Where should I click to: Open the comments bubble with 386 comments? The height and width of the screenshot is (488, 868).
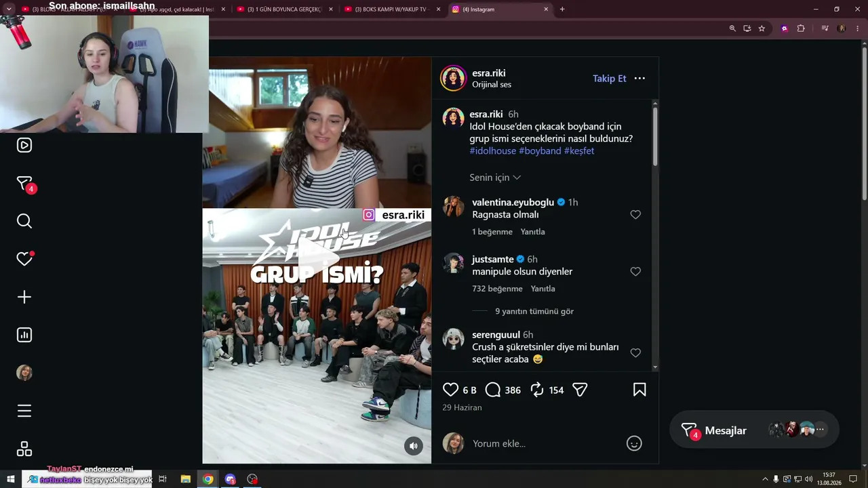click(x=493, y=390)
